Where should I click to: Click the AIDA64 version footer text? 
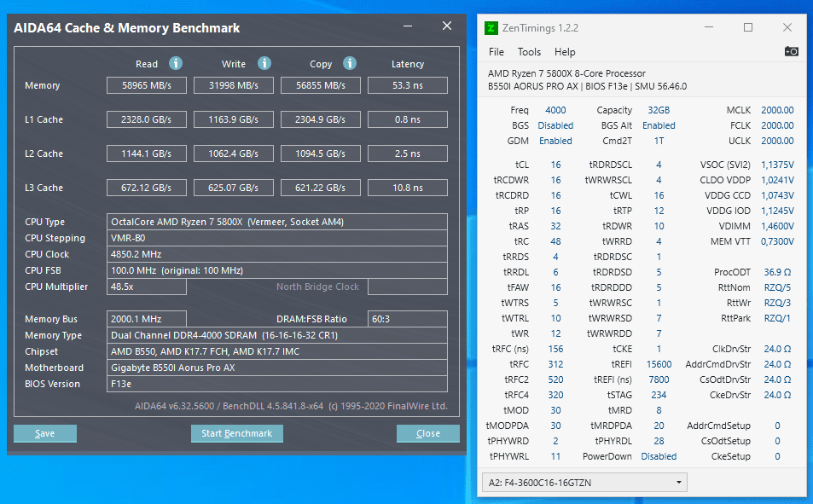[x=291, y=406]
